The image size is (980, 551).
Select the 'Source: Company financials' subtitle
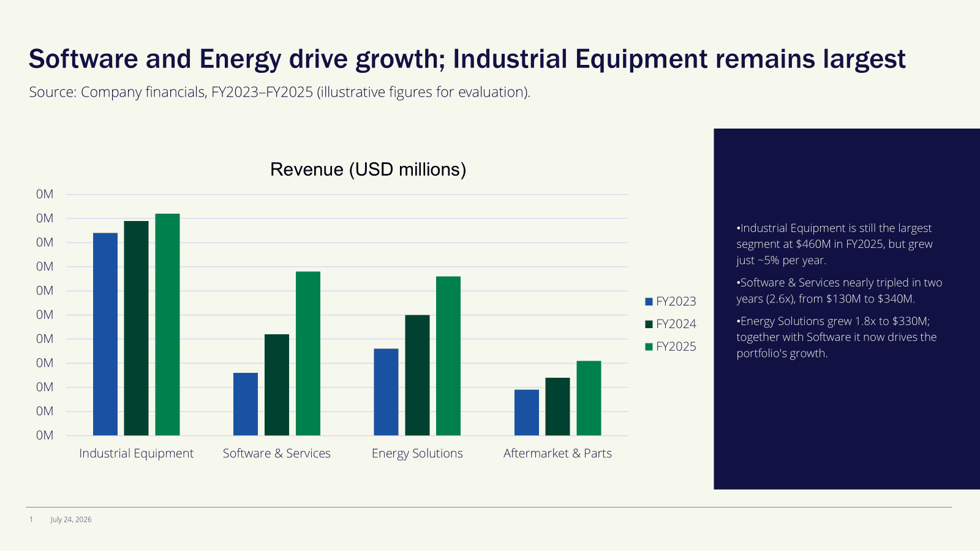tap(280, 92)
